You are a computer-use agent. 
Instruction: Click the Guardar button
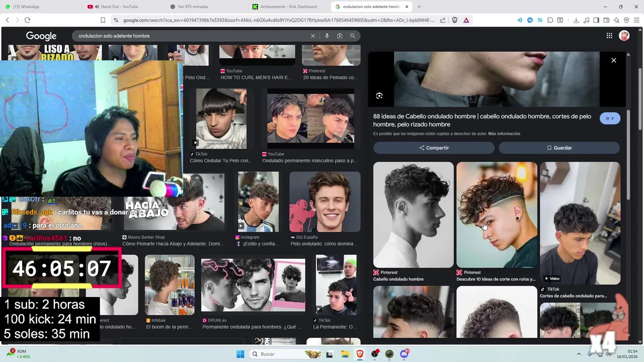point(559,148)
